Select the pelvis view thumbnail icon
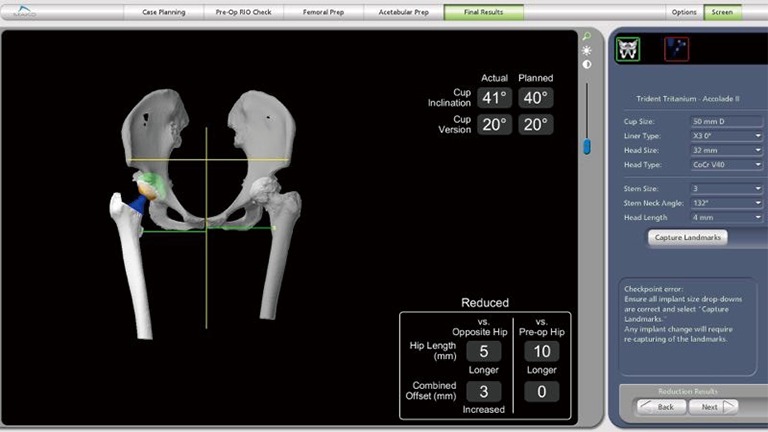This screenshot has height=432, width=768. [x=628, y=50]
